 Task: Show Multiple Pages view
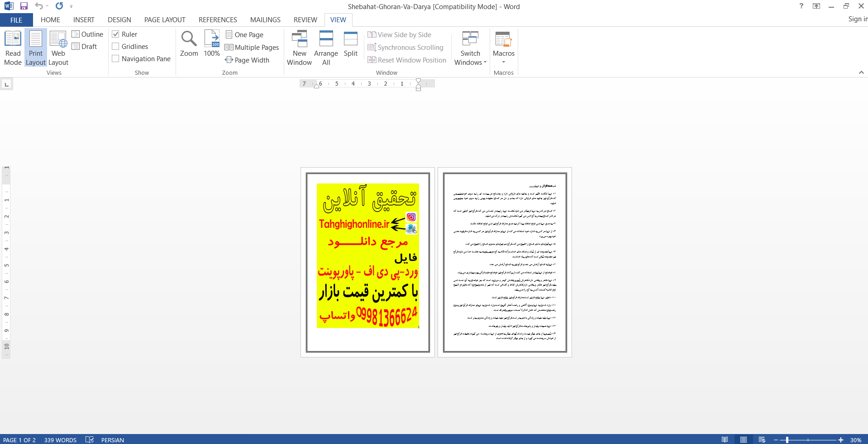click(252, 48)
